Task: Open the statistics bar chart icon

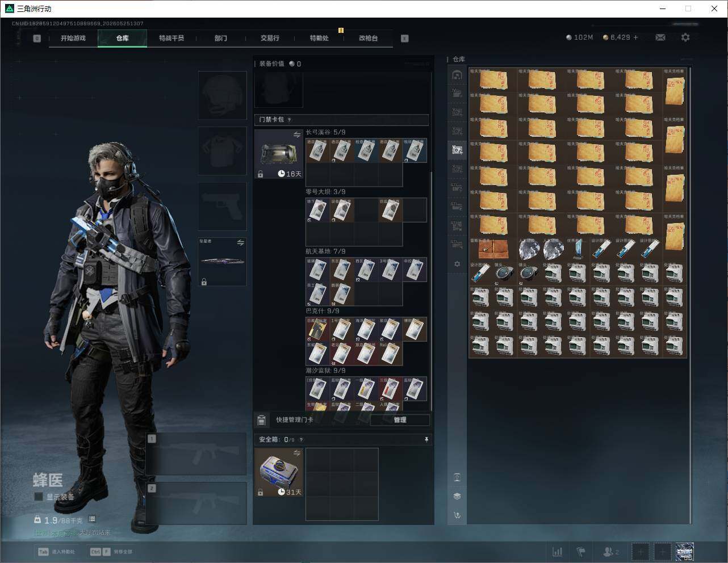Action: point(558,552)
